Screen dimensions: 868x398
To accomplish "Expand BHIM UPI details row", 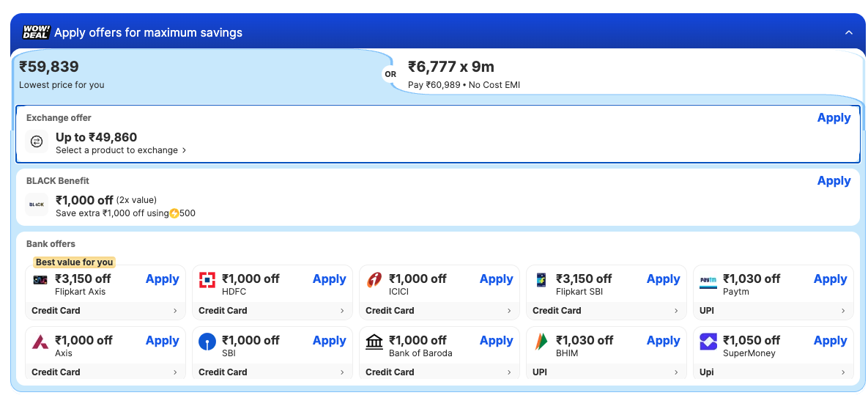I will pyautogui.click(x=606, y=372).
